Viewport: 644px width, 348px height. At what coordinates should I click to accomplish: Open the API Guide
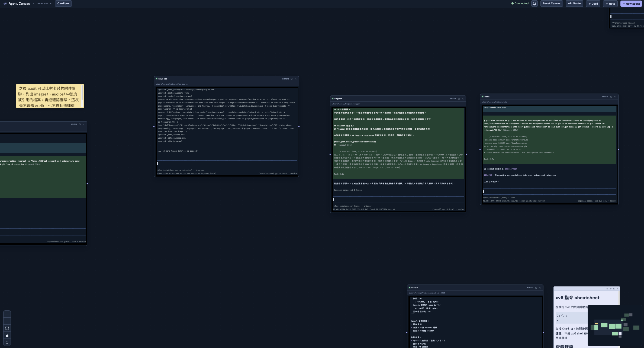click(574, 4)
